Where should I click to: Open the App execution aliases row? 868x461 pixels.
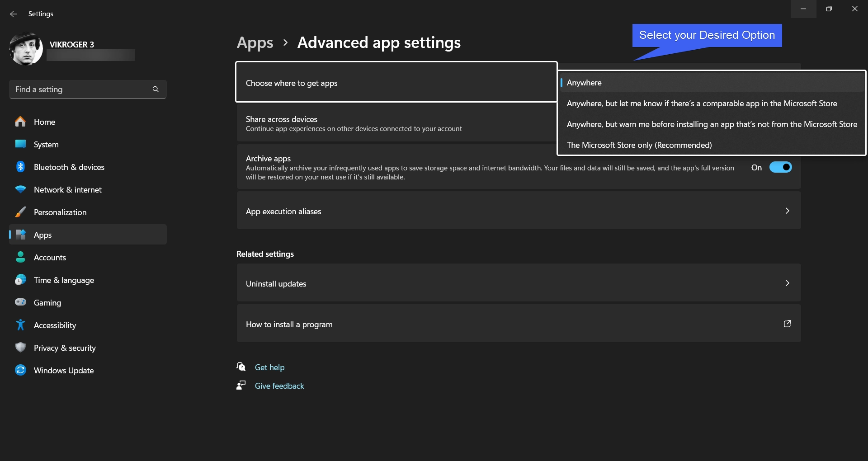(x=519, y=211)
